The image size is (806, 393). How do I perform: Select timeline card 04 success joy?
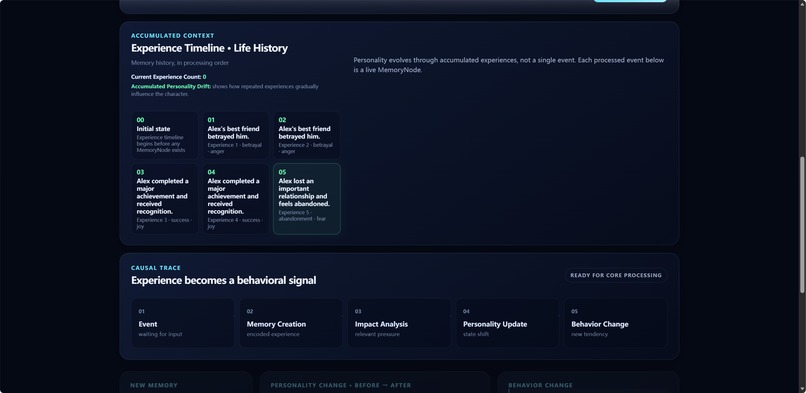(x=235, y=199)
